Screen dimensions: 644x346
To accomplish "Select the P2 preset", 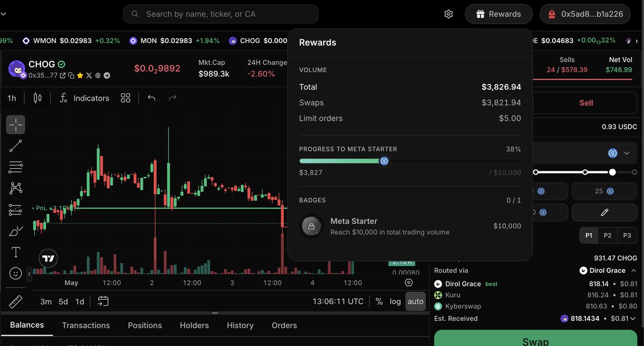I will (x=608, y=235).
